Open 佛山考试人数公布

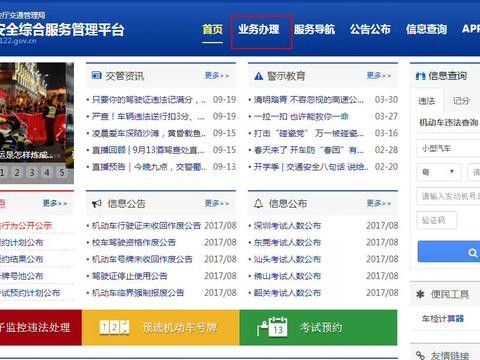click(287, 276)
